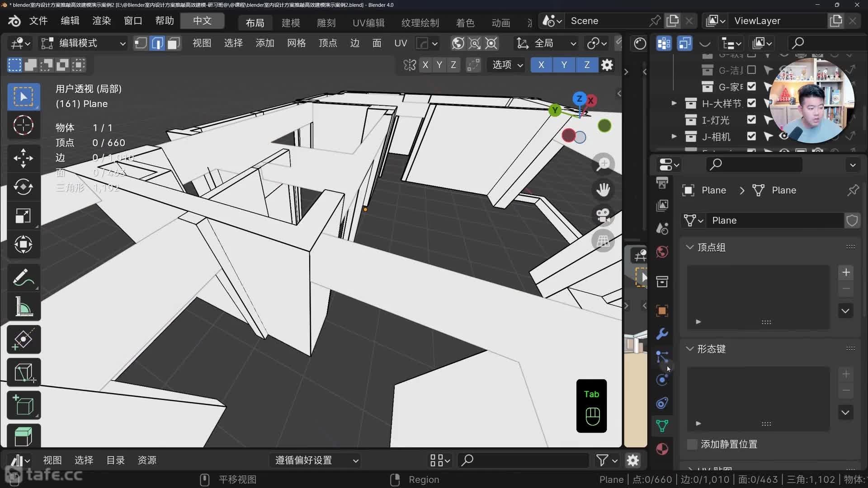
Task: Select the Rotate tool
Action: pyautogui.click(x=23, y=187)
